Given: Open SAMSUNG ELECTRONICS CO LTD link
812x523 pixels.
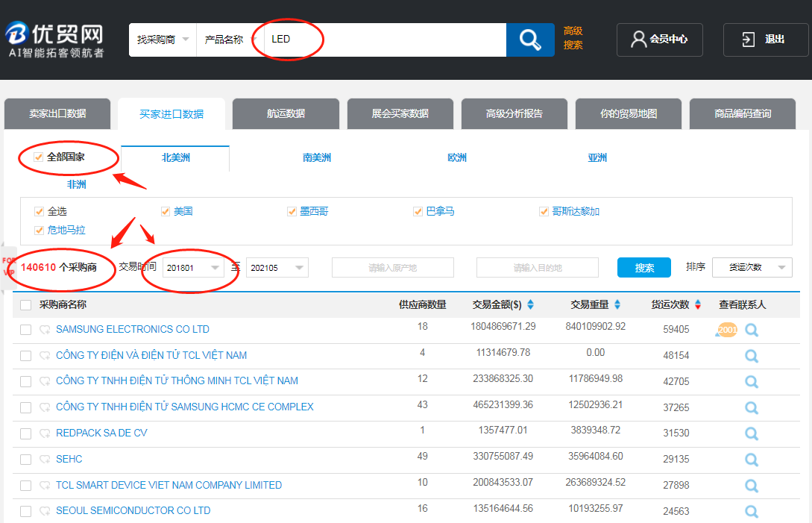Looking at the screenshot, I should 133,329.
